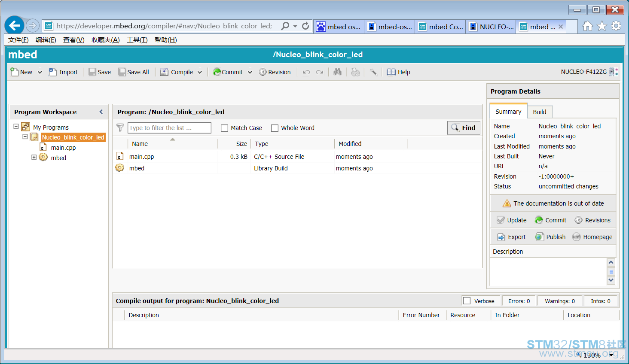629x364 pixels.
Task: Expand the Commit dropdown arrow
Action: (250, 72)
